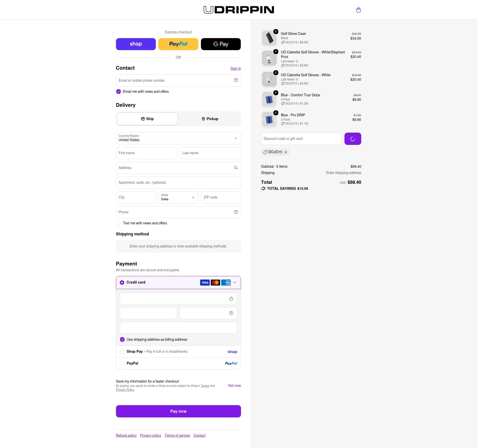
Task: Click the Golf Glove Case thumbnail
Action: [x=269, y=38]
